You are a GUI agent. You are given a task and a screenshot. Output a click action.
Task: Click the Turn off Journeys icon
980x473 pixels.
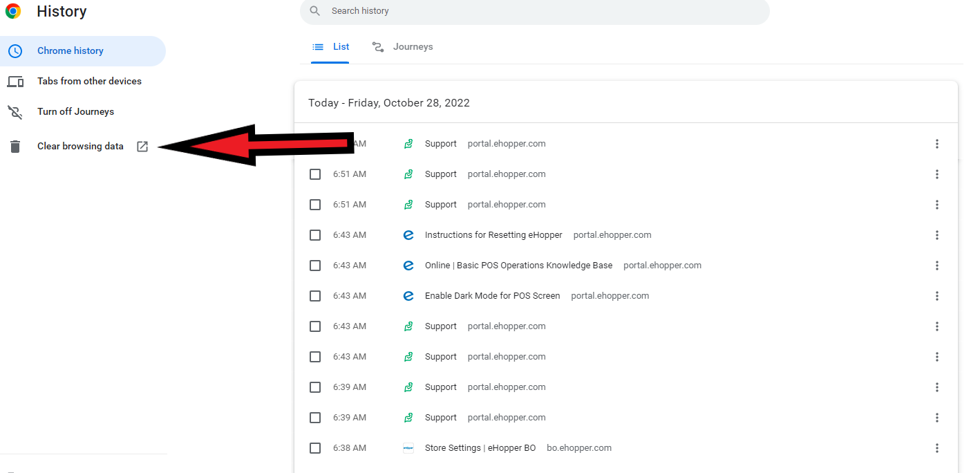click(15, 112)
